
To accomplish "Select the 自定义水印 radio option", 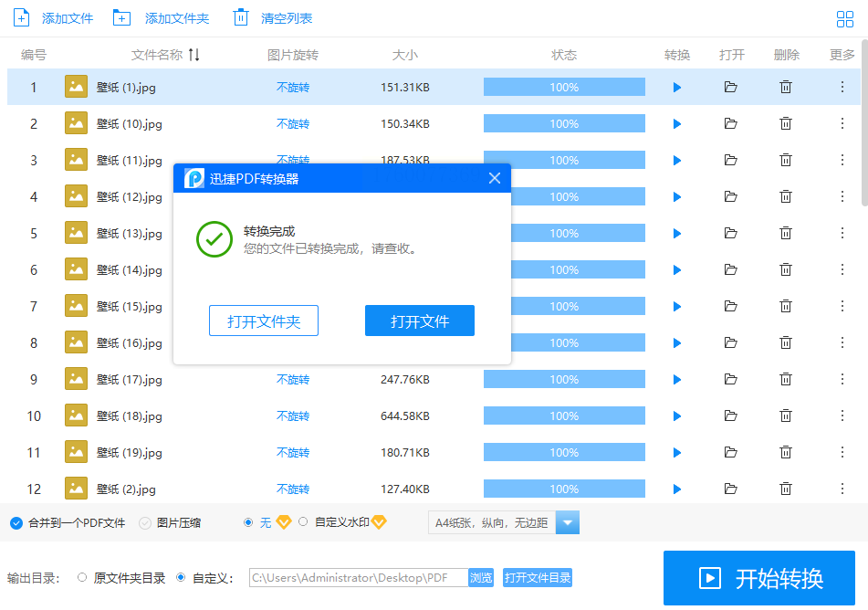I will pyautogui.click(x=303, y=522).
